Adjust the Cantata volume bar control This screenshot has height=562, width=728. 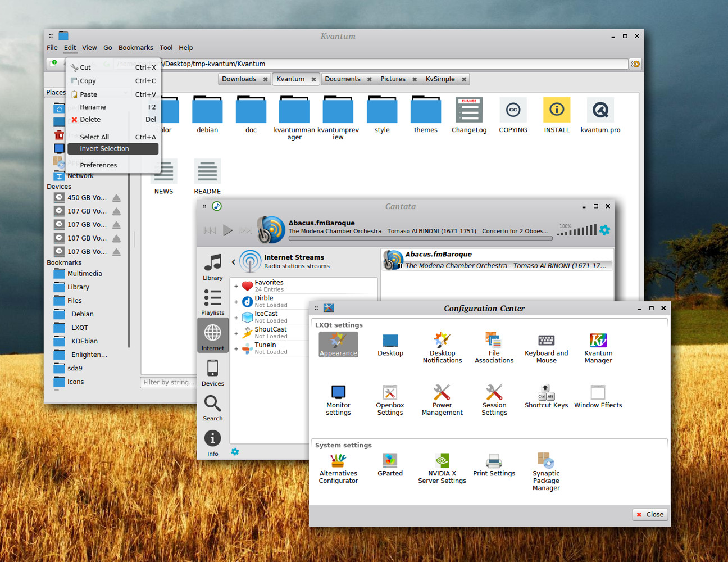tap(577, 230)
